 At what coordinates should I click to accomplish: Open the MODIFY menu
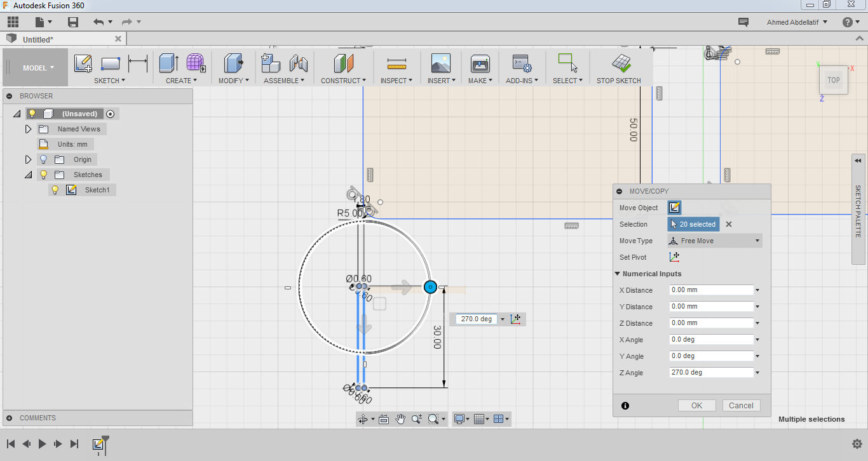tap(233, 81)
